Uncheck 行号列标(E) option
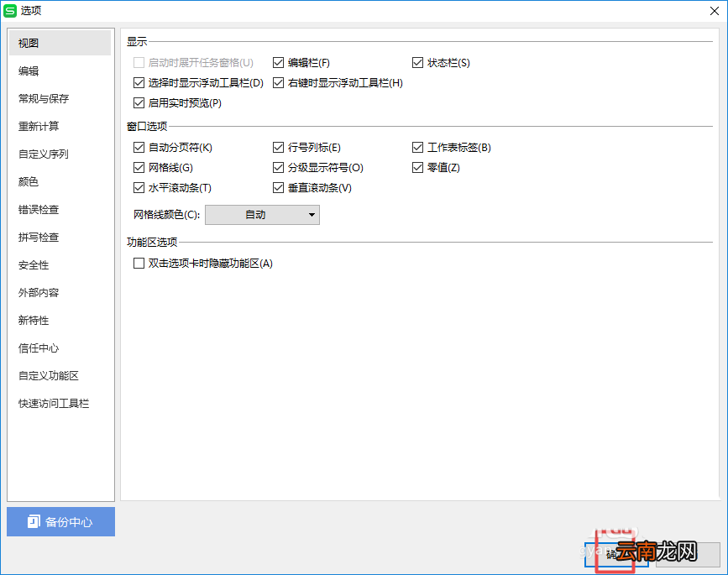Image resolution: width=728 pixels, height=575 pixels. [x=278, y=148]
